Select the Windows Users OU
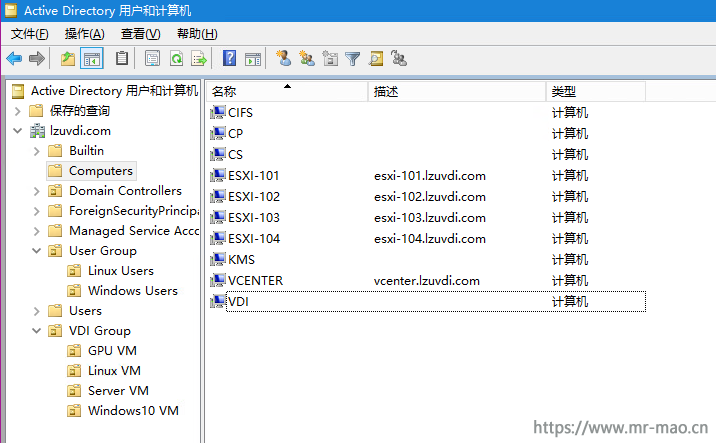 tap(133, 291)
